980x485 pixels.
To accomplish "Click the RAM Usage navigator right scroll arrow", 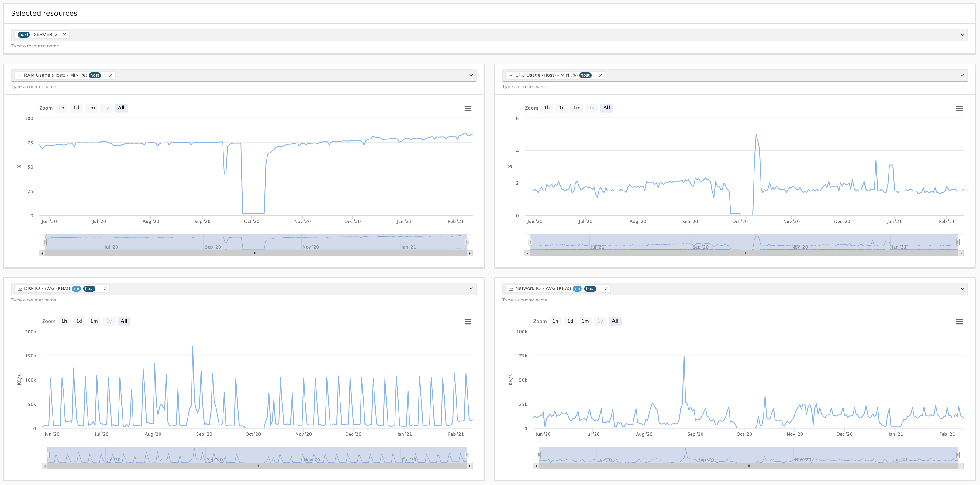I will (x=470, y=253).
